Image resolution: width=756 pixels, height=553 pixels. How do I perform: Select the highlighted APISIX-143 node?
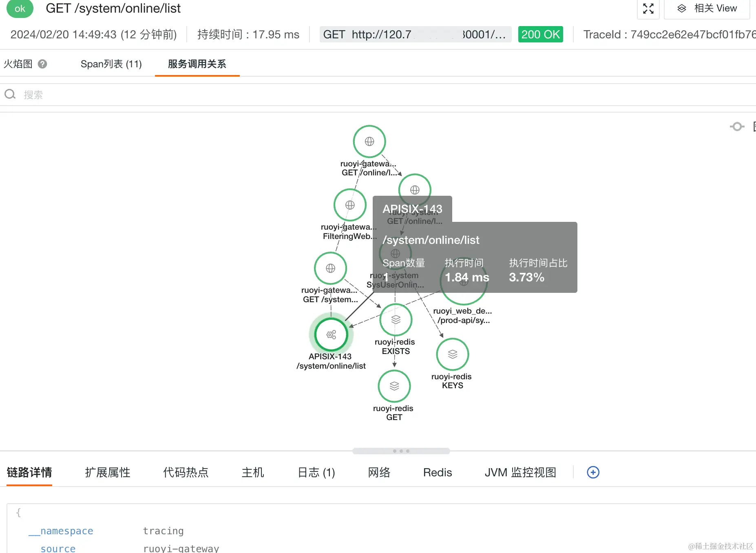pos(331,335)
